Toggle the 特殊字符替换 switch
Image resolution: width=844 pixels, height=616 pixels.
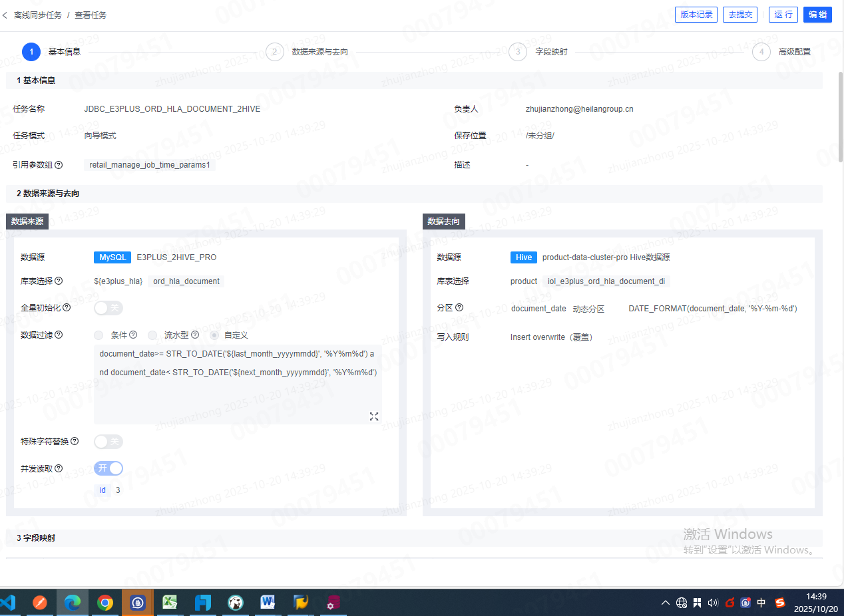108,442
